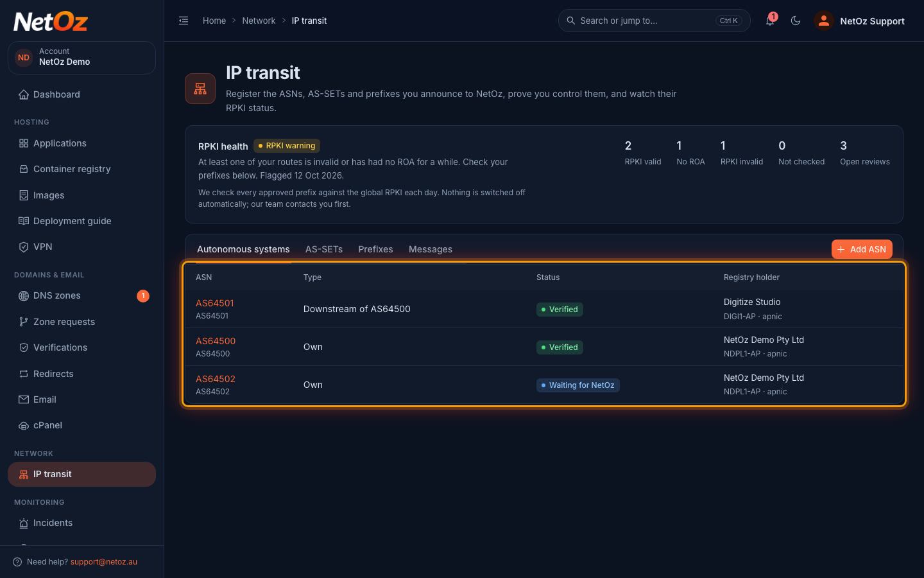The height and width of the screenshot is (578, 924).
Task: Click the Verified badge in the AS64501 row
Action: 560,310
